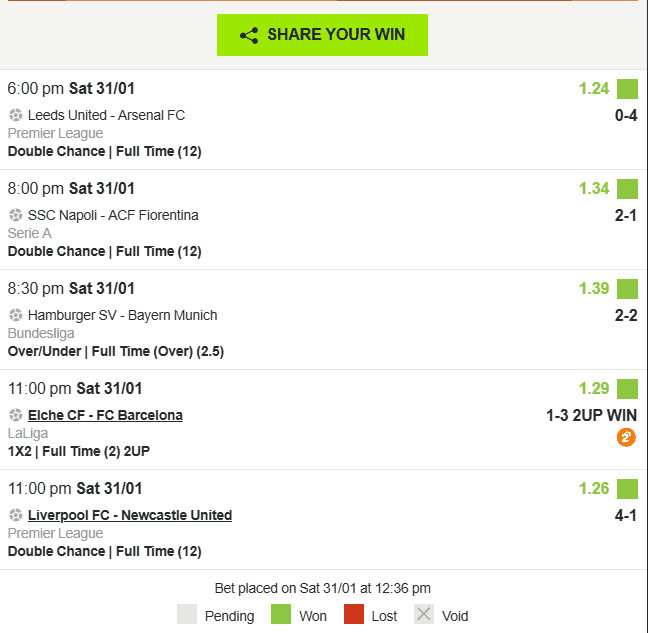Viewport: 649px width, 633px height.
Task: Click the Leeds United - Arsenal FC match name
Action: point(106,115)
